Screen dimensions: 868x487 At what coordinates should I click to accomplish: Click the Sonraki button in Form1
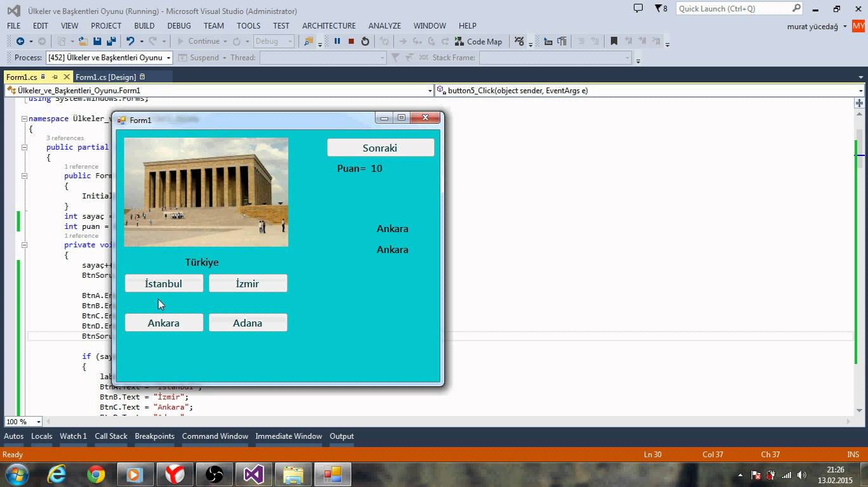point(381,148)
